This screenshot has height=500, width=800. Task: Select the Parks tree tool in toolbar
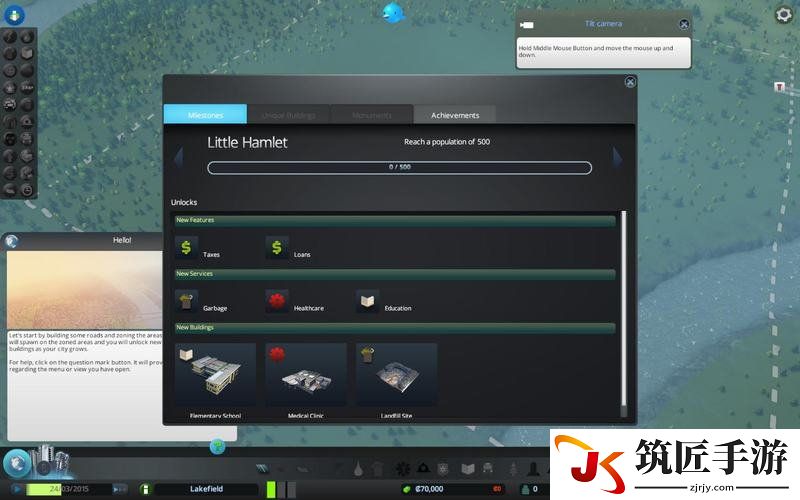(x=513, y=468)
